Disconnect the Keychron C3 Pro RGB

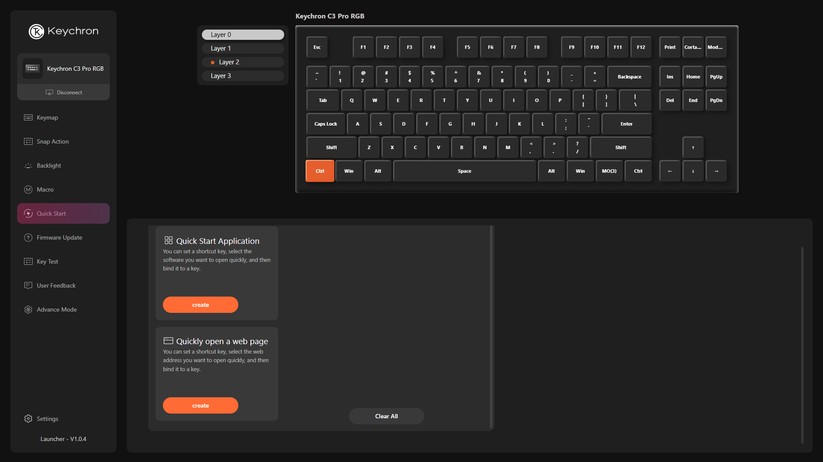(64, 92)
